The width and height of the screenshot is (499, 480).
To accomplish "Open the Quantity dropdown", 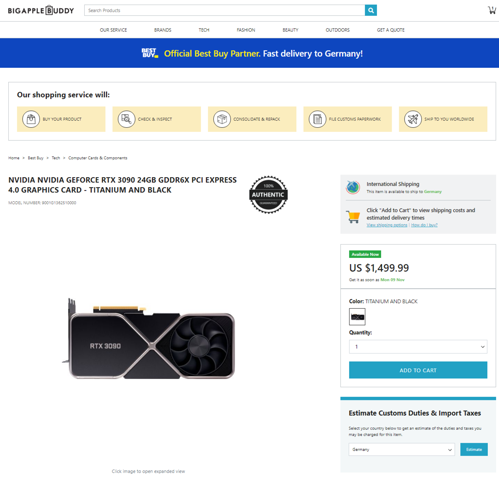I will [x=418, y=347].
